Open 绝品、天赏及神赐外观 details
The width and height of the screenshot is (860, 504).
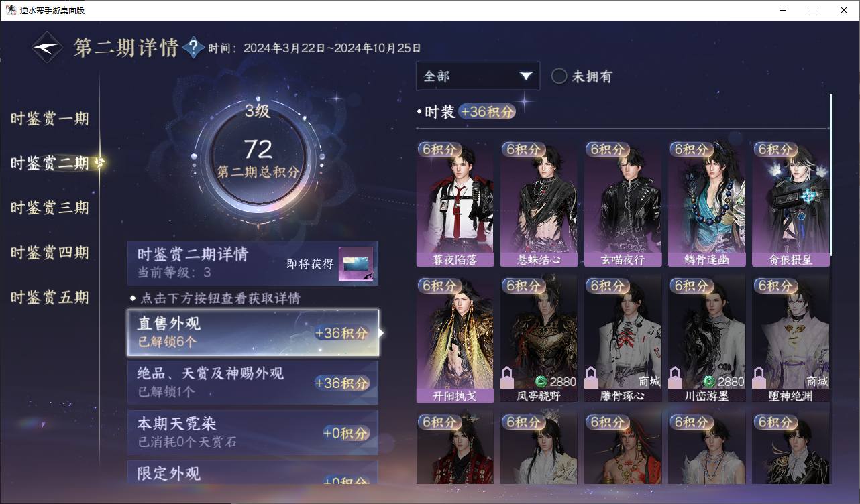(253, 383)
